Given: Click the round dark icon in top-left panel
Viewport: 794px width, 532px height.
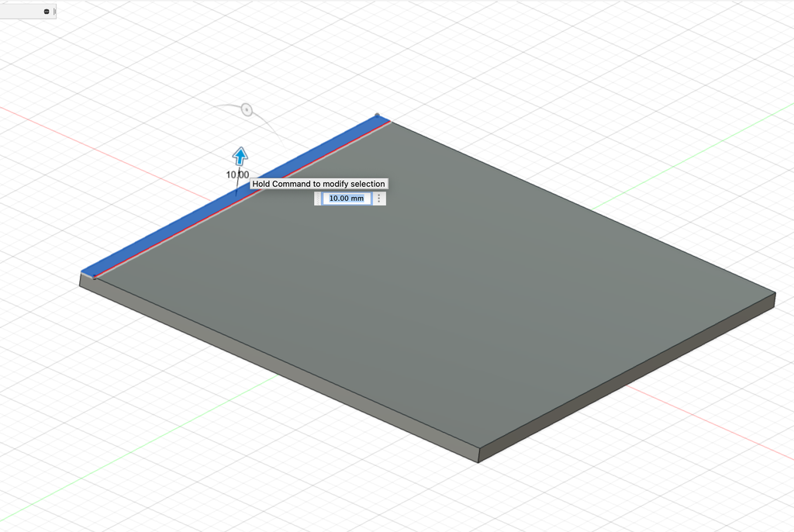Looking at the screenshot, I should tap(47, 11).
